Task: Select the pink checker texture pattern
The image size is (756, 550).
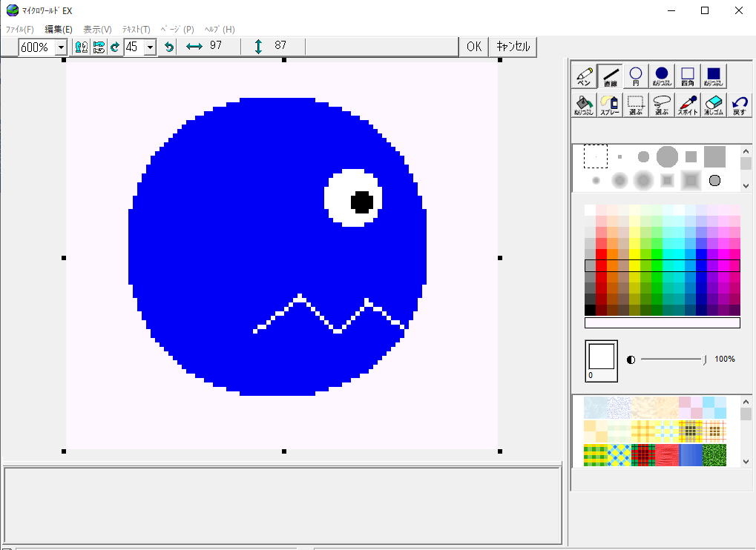Action: coord(691,408)
